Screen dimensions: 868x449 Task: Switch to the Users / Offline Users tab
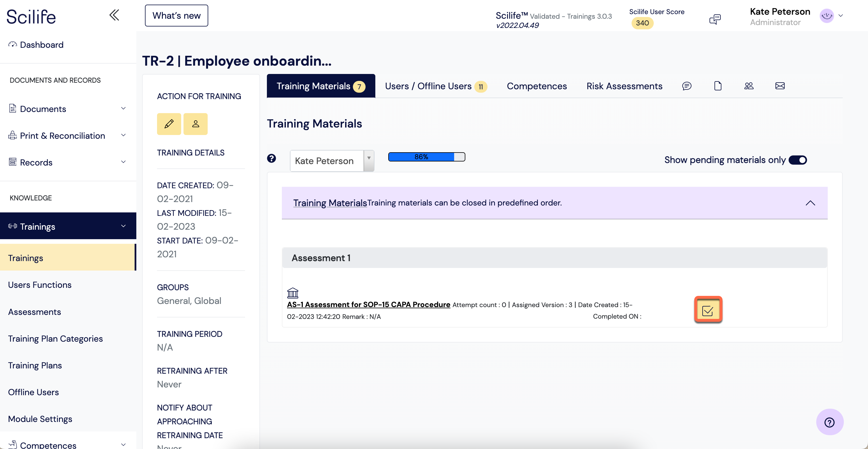pos(436,86)
